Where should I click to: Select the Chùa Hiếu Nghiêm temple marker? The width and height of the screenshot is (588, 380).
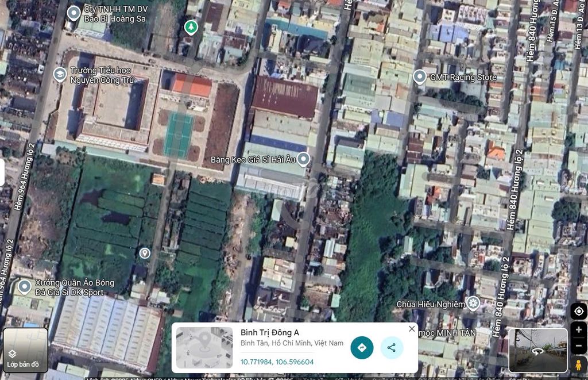(x=473, y=303)
